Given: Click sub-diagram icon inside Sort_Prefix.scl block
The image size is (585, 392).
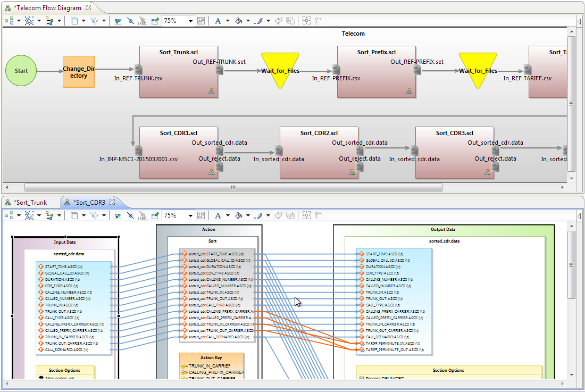Looking at the screenshot, I should (410, 91).
